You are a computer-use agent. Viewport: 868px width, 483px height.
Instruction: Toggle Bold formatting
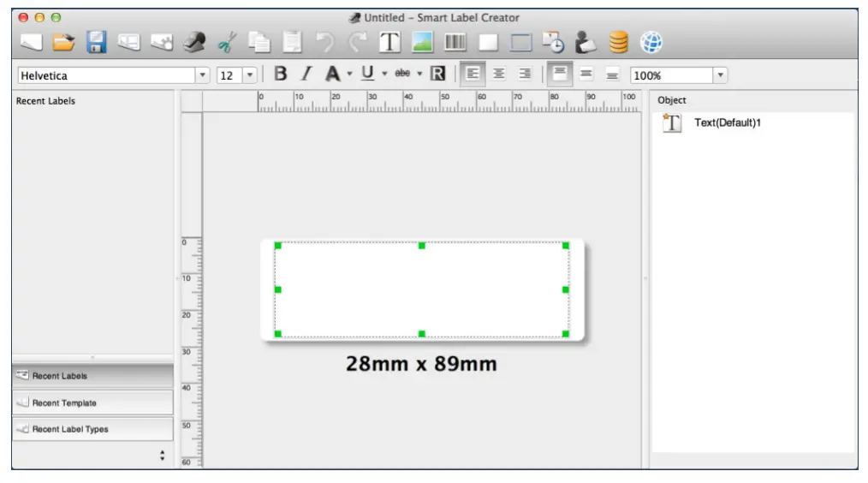click(280, 75)
